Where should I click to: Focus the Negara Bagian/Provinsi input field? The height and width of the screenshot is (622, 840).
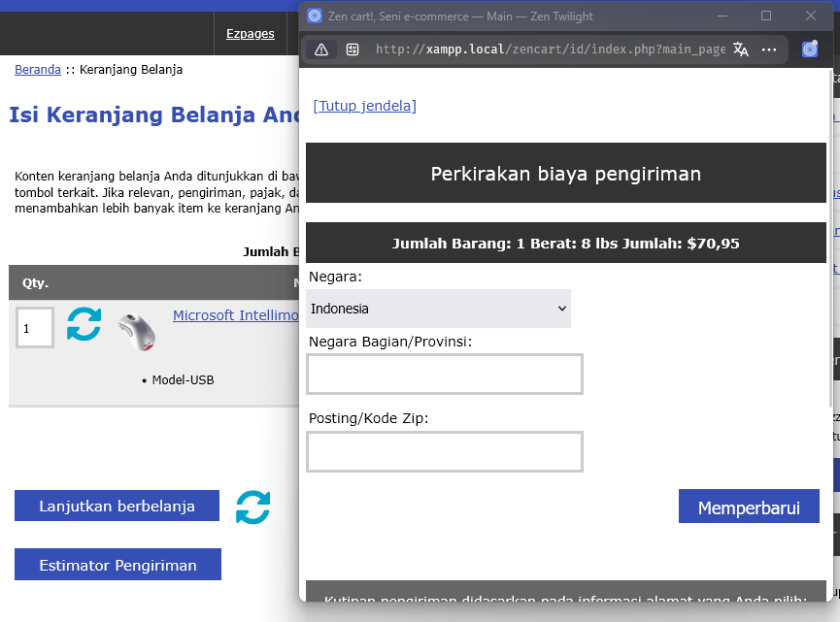(445, 375)
